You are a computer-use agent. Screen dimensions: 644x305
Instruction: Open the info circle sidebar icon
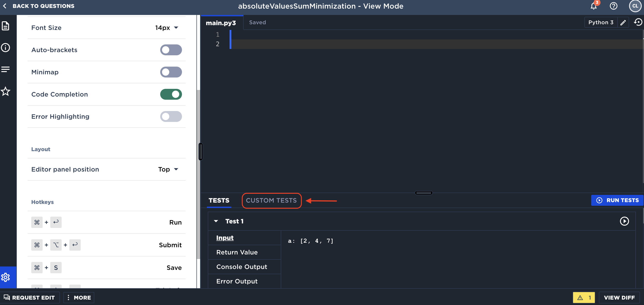pos(5,48)
